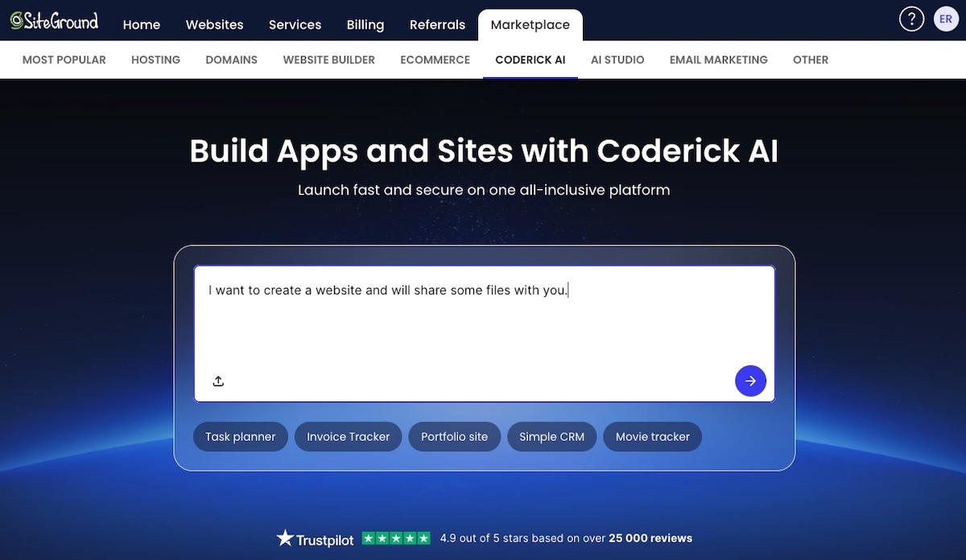Open the Referrals tab

(x=437, y=25)
